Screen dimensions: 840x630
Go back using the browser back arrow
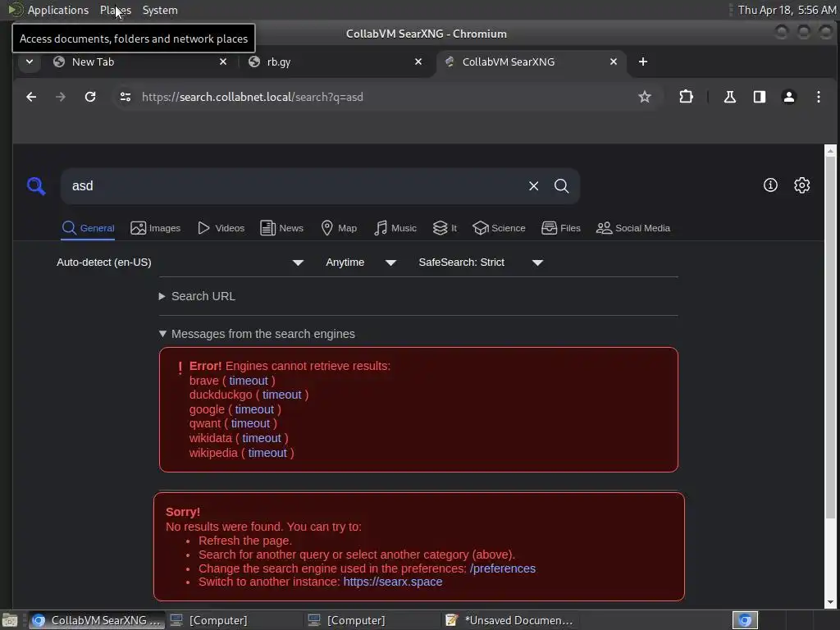pyautogui.click(x=31, y=97)
